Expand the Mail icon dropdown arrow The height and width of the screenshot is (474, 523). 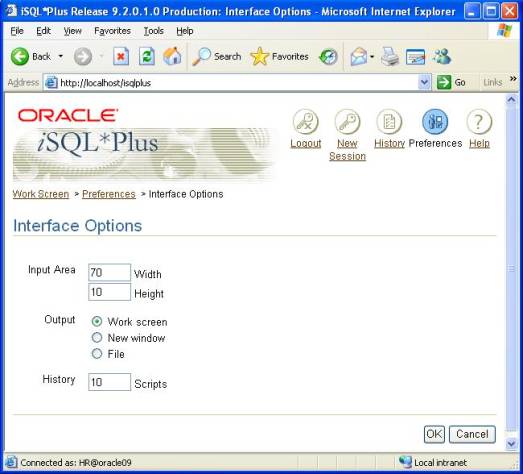coord(372,56)
